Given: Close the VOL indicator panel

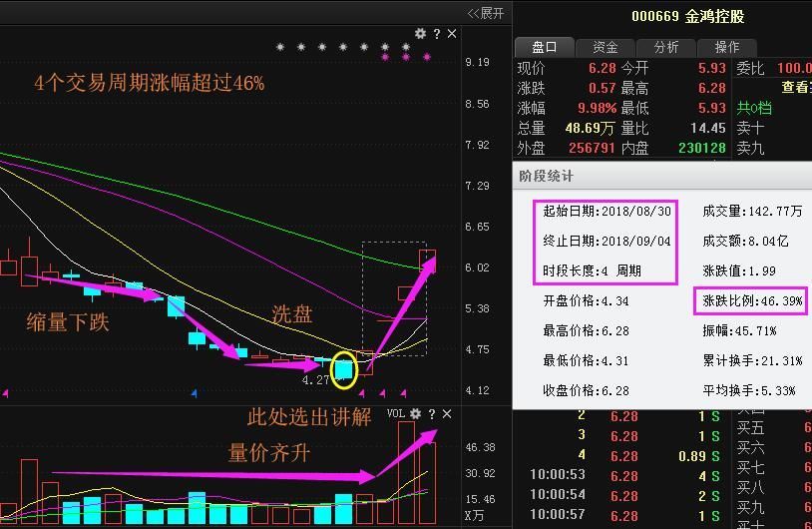Looking at the screenshot, I should pyautogui.click(x=446, y=414).
